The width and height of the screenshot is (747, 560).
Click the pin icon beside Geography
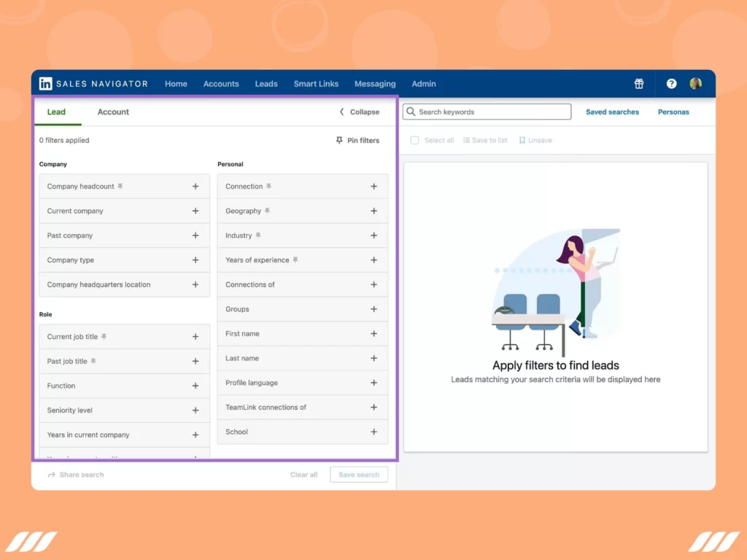pos(267,211)
